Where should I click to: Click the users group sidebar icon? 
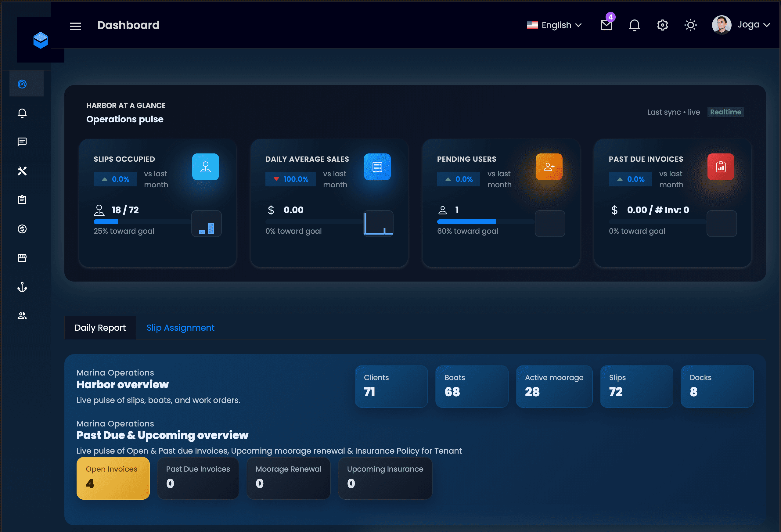pos(22,316)
